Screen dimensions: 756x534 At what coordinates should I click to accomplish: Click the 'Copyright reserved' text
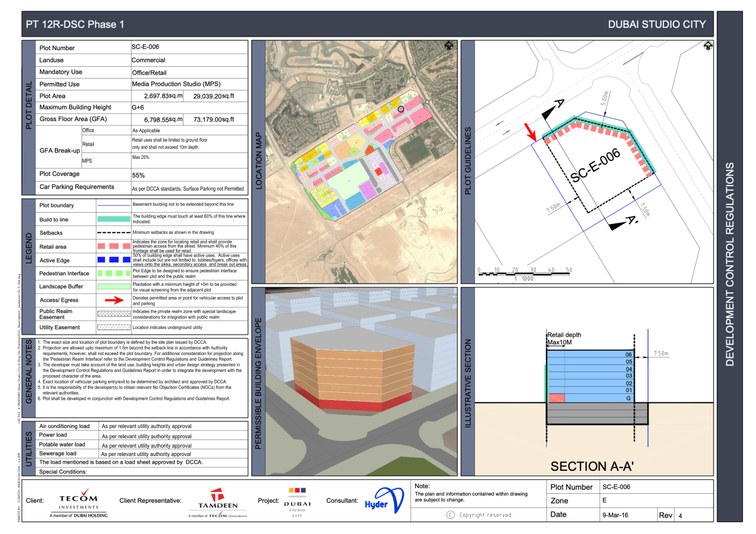click(485, 515)
